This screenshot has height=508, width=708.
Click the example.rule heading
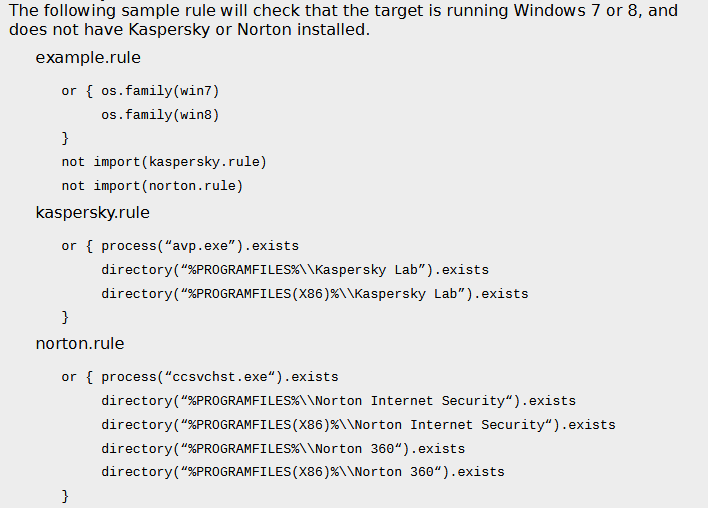[x=88, y=58]
